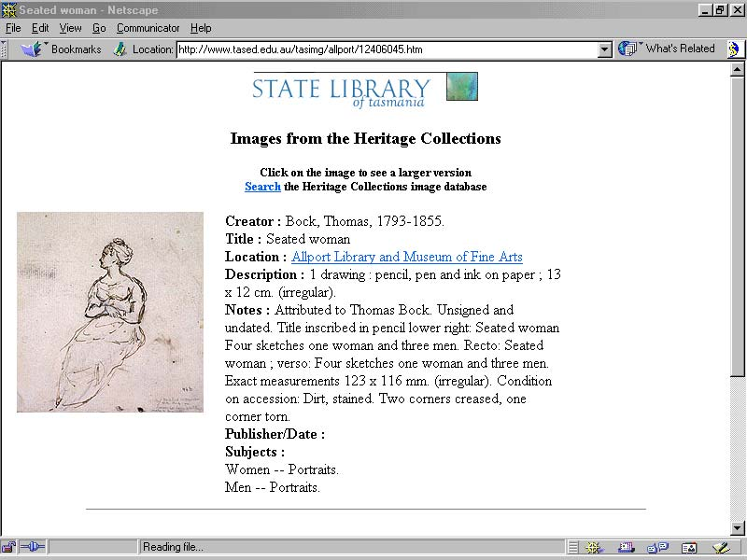Viewport: 747px width, 560px height.
Task: Click the 'Seated woman' title value
Action: coord(308,239)
